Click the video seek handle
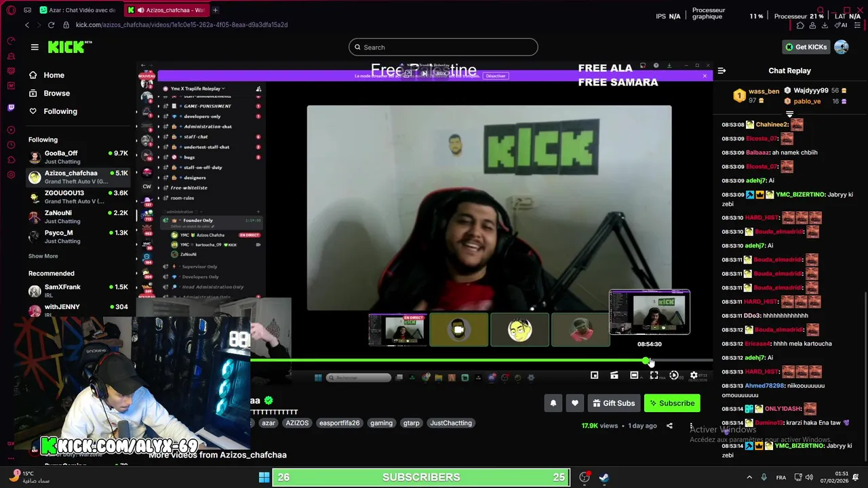 (646, 361)
